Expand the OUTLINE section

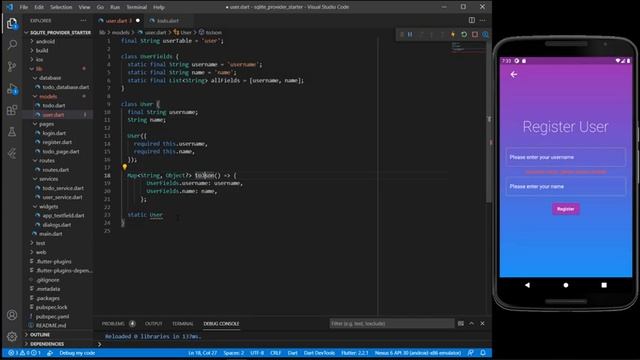(x=40, y=335)
